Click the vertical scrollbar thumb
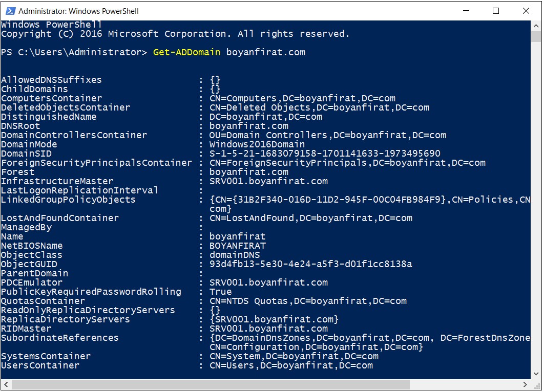 coord(536,37)
